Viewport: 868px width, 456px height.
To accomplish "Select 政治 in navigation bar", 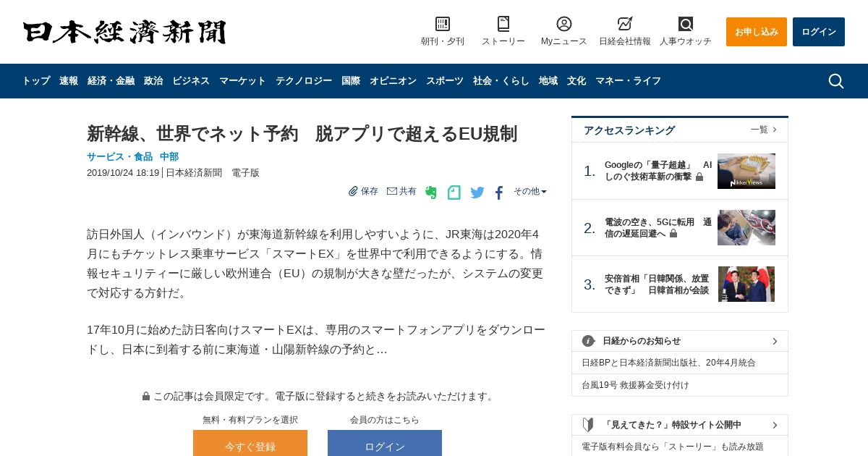I will coord(153,81).
